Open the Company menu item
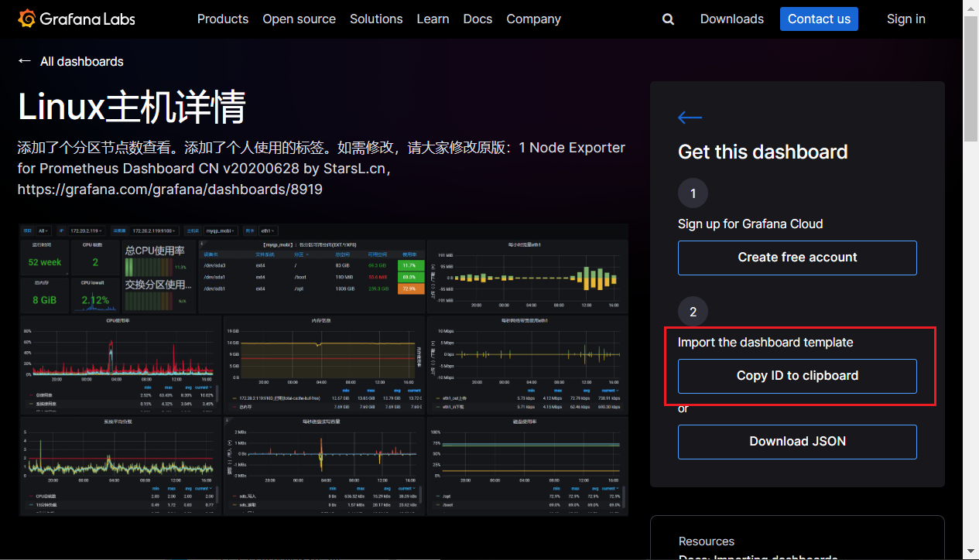 [533, 19]
